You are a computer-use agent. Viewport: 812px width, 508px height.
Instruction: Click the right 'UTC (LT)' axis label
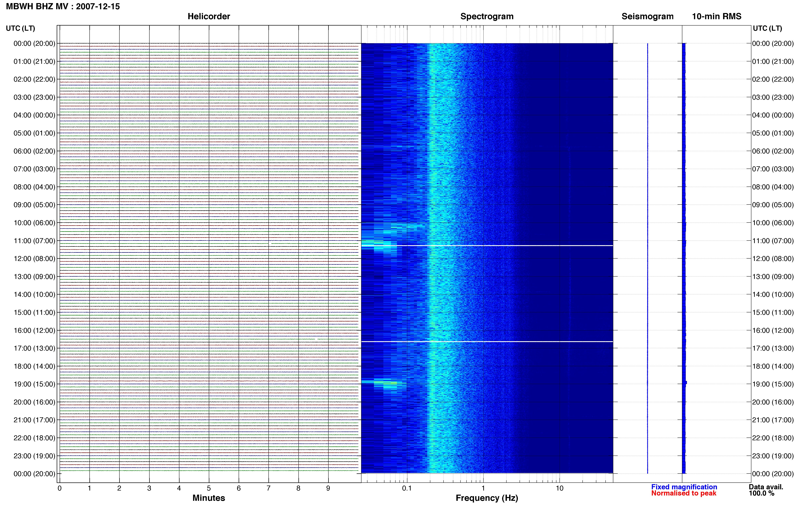coord(767,28)
